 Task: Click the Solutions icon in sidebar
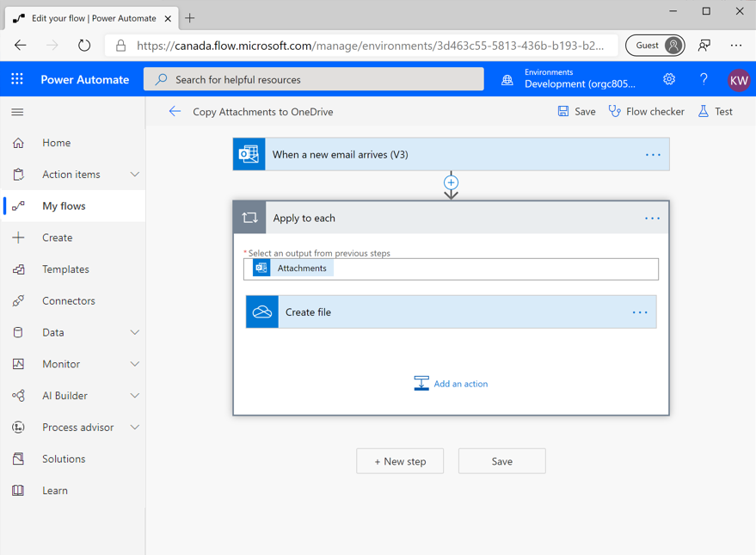[x=18, y=459]
